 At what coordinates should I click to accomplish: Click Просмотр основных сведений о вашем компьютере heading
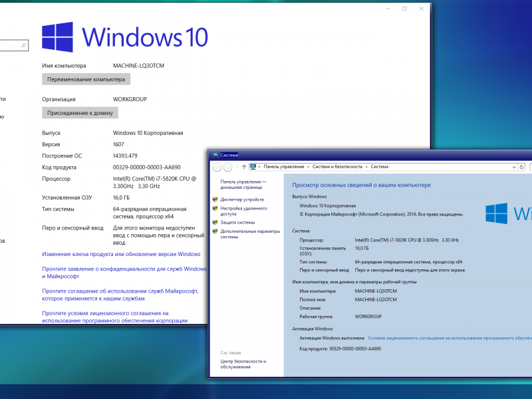coord(361,185)
